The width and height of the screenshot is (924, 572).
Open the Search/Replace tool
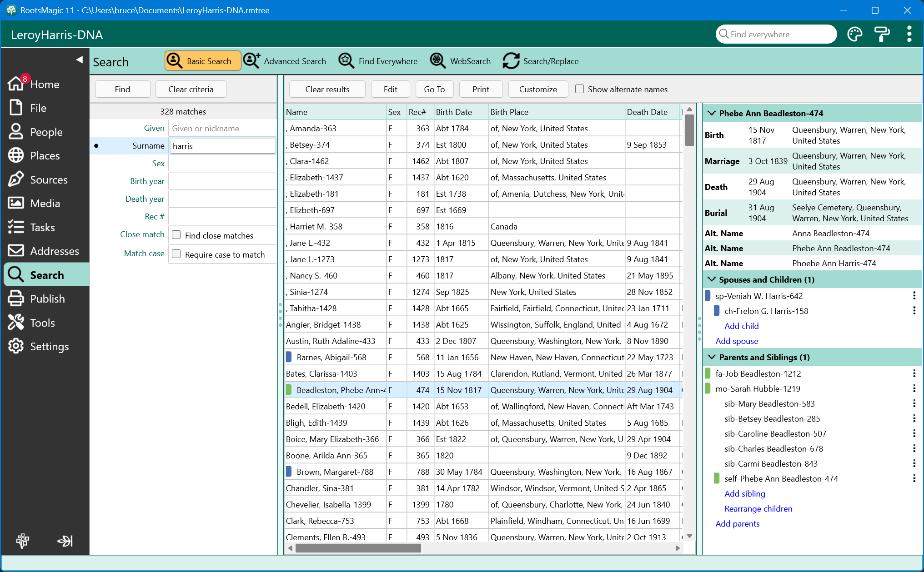pyautogui.click(x=541, y=61)
